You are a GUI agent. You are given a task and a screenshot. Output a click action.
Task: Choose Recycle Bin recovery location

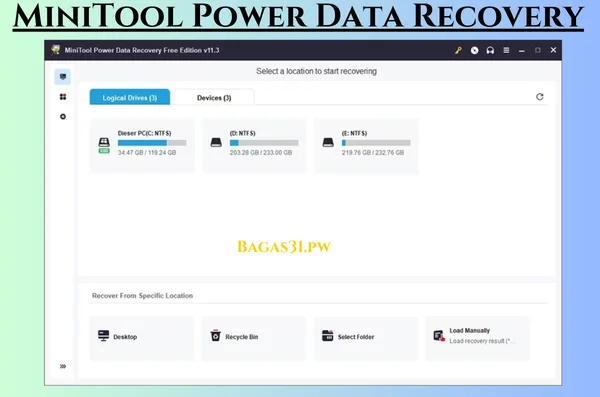click(254, 338)
